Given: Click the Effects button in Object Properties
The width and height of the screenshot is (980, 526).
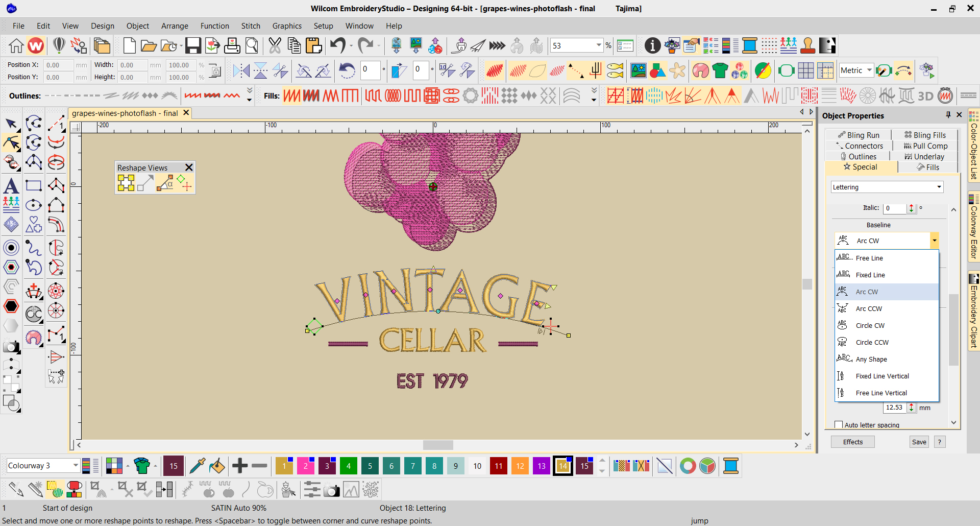Looking at the screenshot, I should click(852, 442).
